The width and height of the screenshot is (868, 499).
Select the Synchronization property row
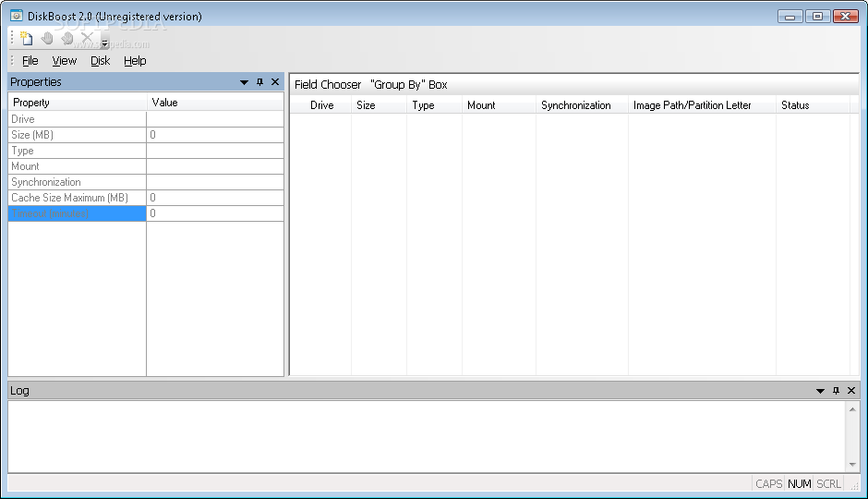click(x=78, y=182)
